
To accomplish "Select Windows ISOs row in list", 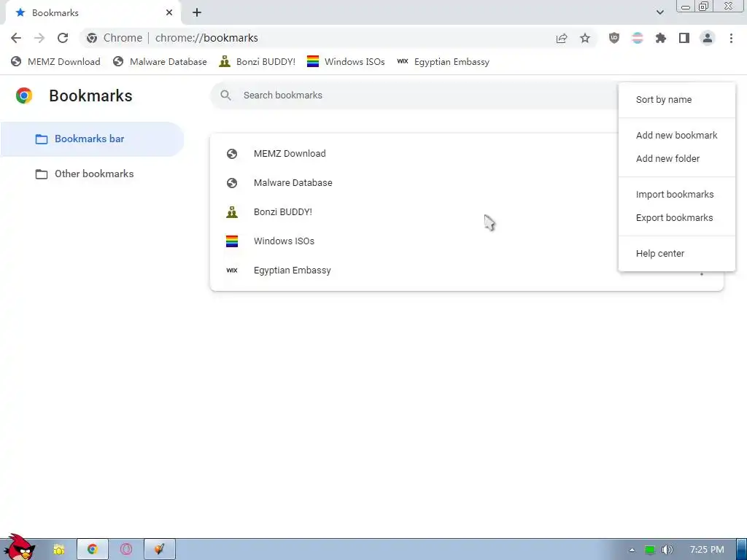I will (x=414, y=241).
